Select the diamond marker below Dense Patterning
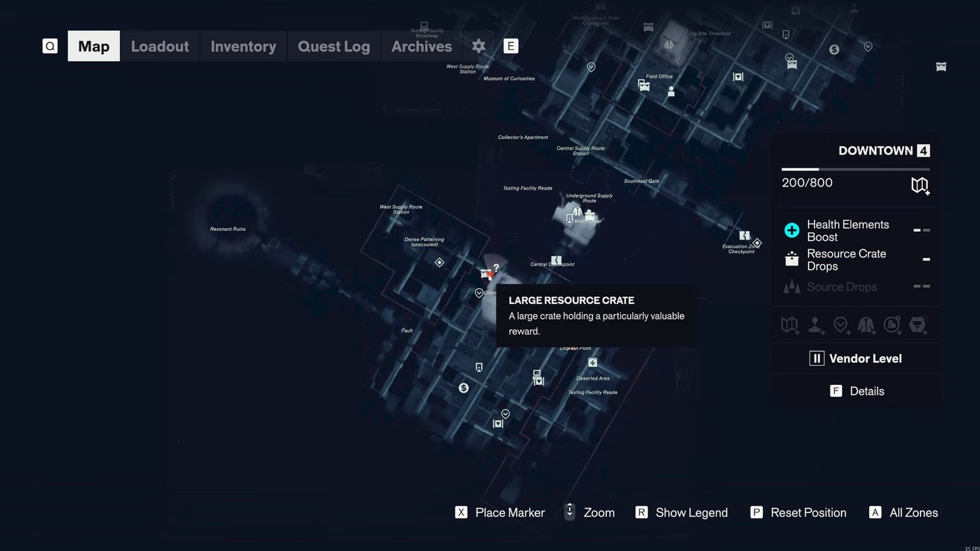 coord(439,262)
